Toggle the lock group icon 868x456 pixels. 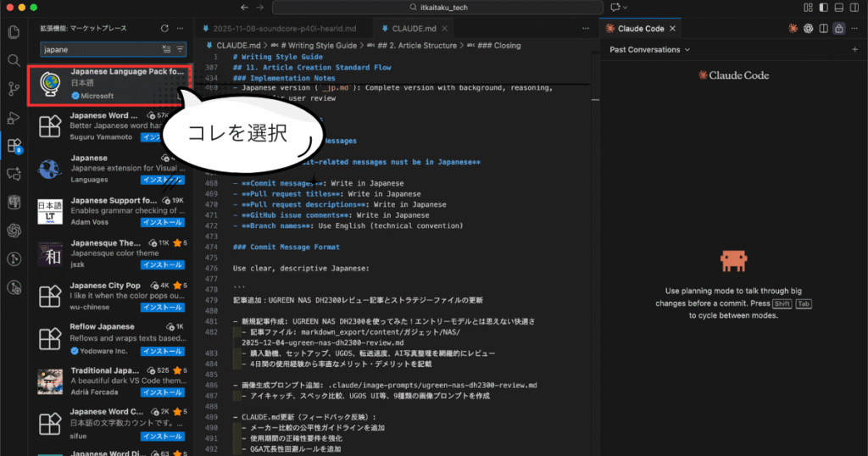pos(839,28)
